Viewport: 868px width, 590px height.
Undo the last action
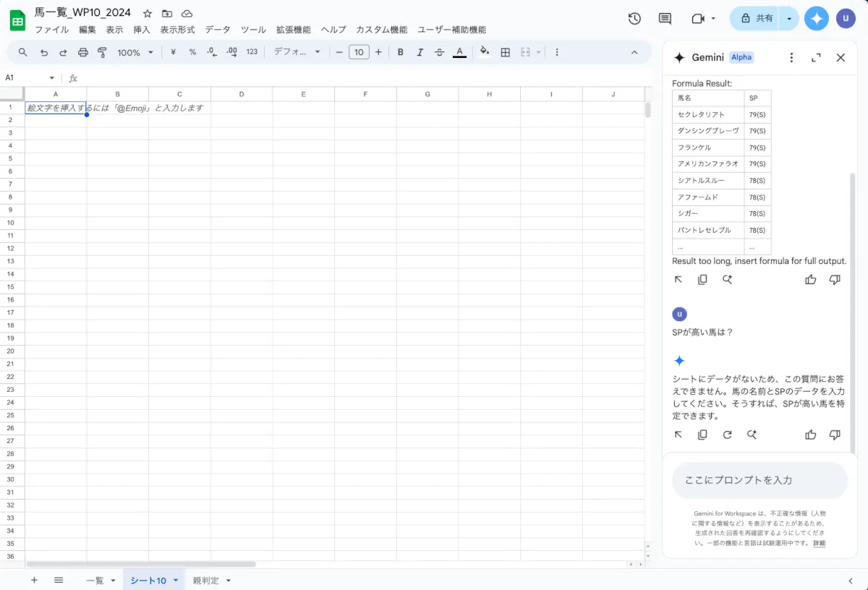pos(44,52)
